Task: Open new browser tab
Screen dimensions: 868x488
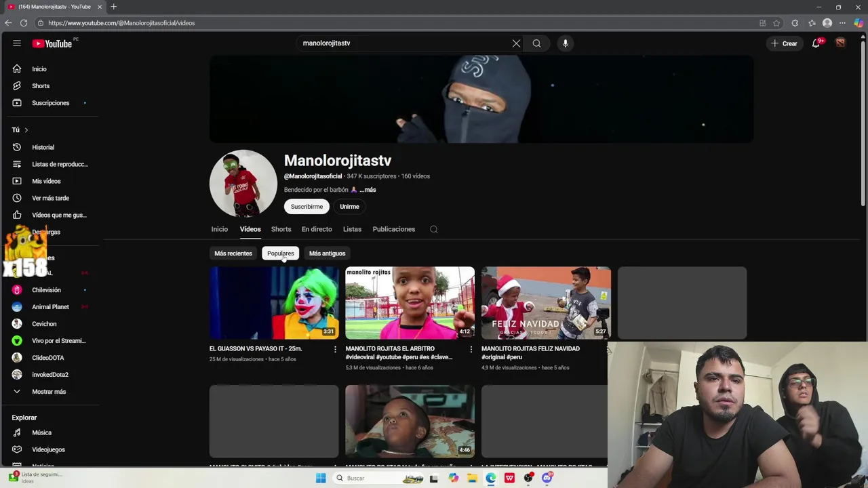Action: tap(114, 7)
